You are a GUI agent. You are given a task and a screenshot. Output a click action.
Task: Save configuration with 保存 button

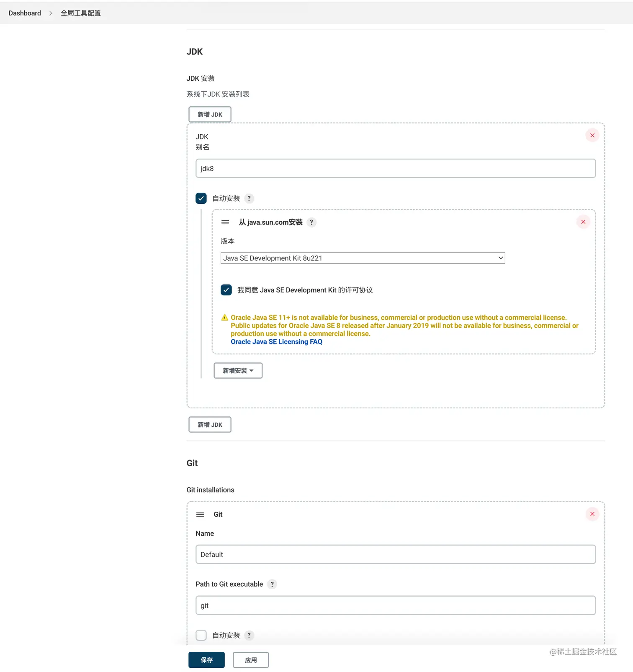coord(206,660)
